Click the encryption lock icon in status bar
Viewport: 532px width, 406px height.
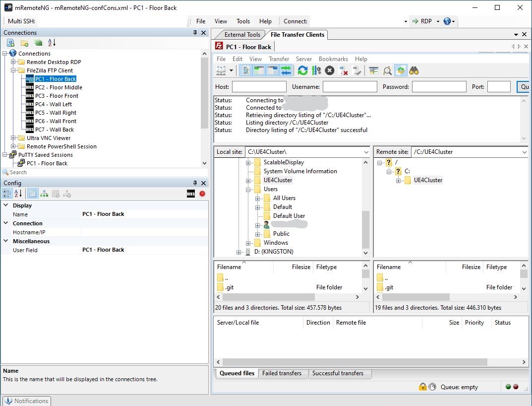click(x=422, y=387)
